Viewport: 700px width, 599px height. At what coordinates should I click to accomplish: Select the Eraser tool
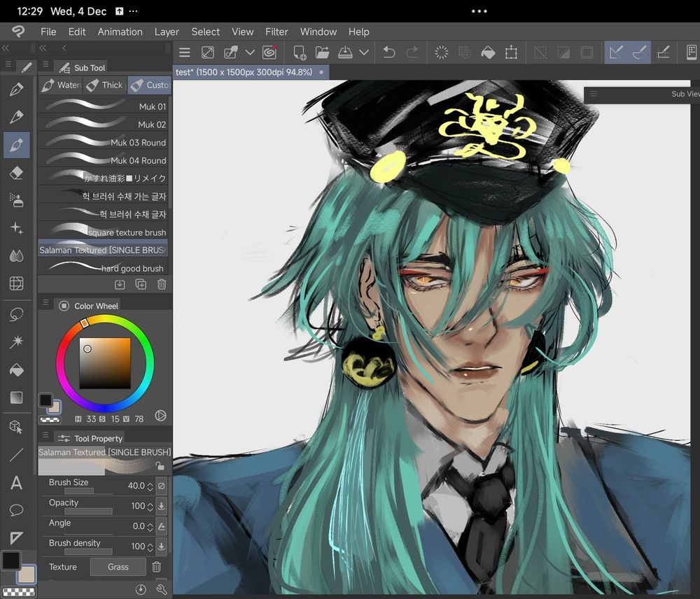(x=17, y=173)
